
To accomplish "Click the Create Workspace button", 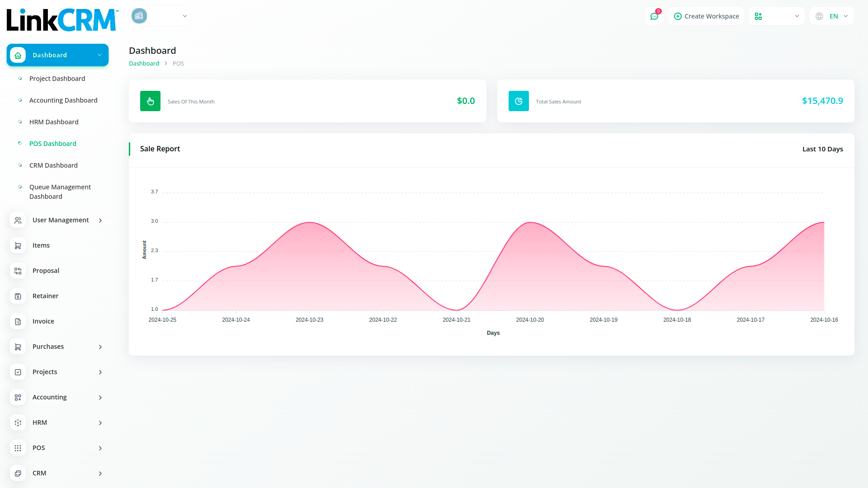I will [706, 16].
